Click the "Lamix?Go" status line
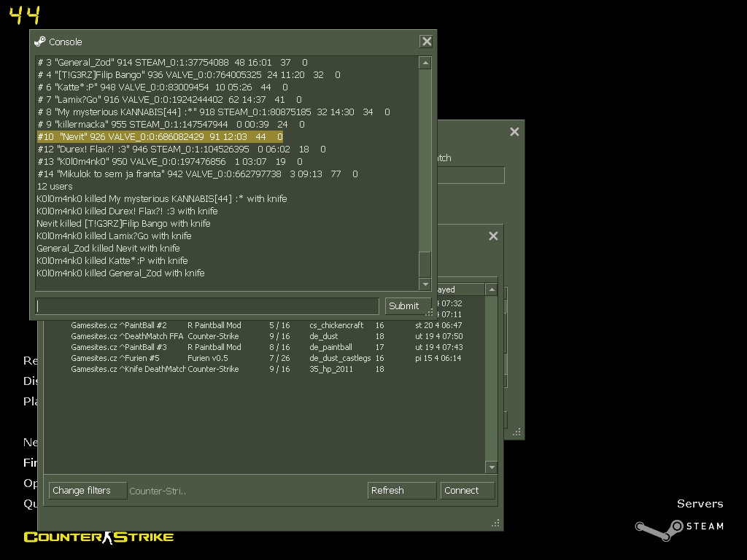This screenshot has height=560, width=747. [169, 99]
